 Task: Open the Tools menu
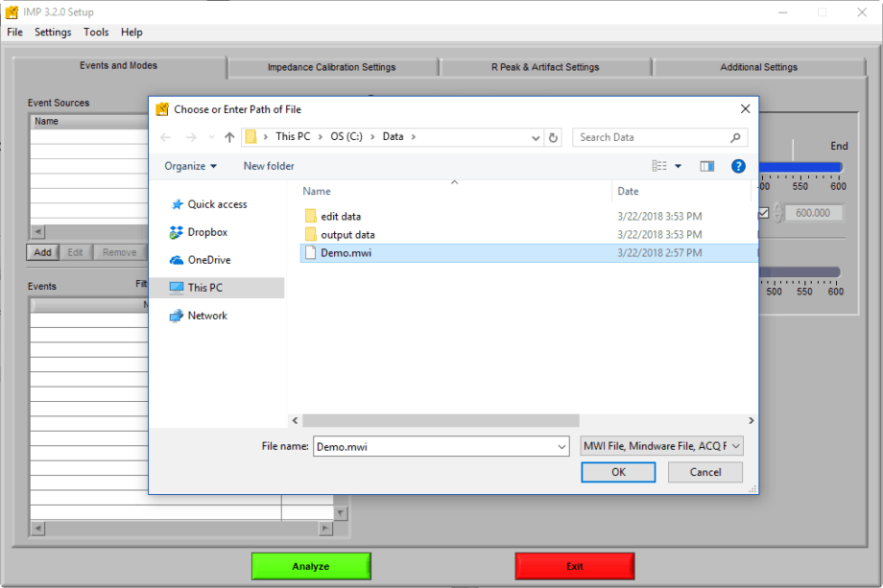pyautogui.click(x=95, y=32)
